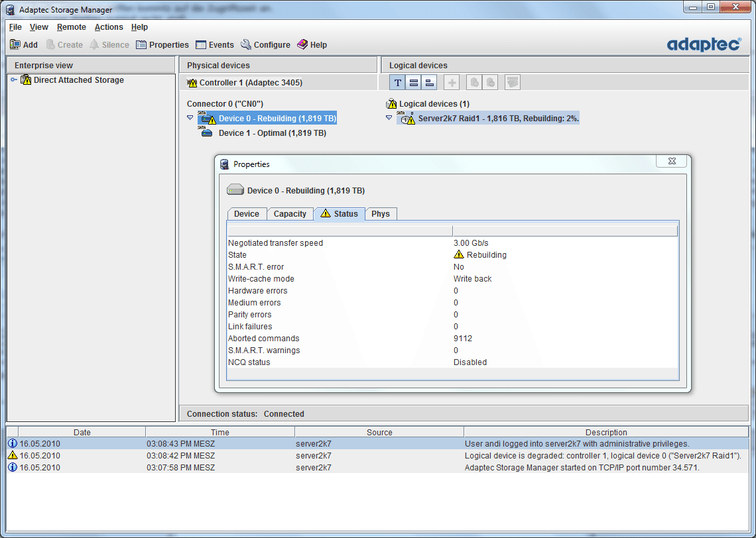This screenshot has height=538, width=756.
Task: Click the Adaptec Storage Manager title bar icon
Action: click(10, 10)
